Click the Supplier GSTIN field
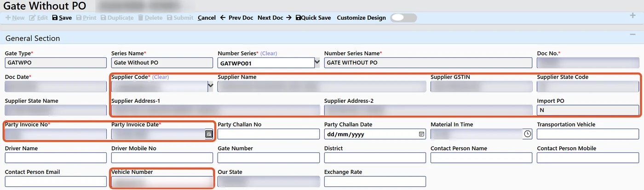This screenshot has width=644, height=190. pos(481,86)
